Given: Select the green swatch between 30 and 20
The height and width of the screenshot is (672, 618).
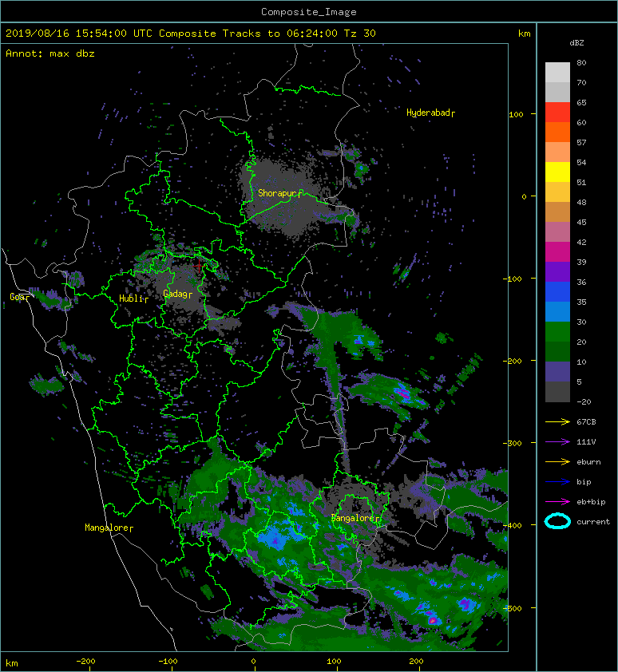Looking at the screenshot, I should coord(557,331).
